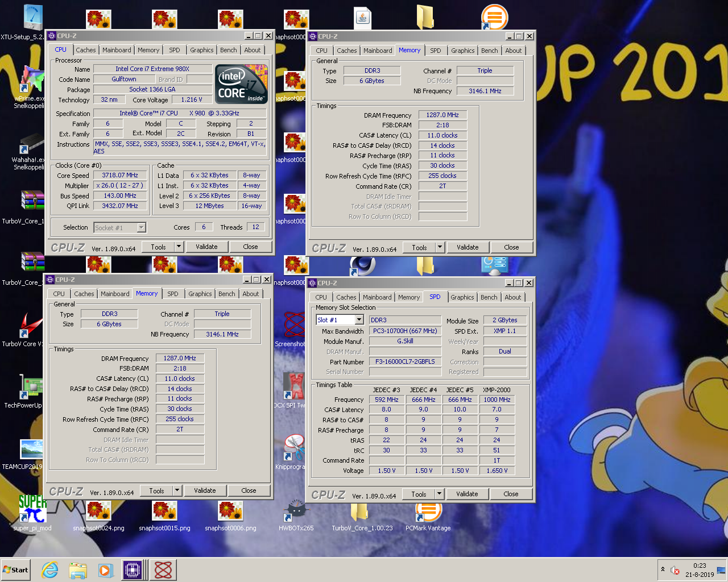
Task: Click the Part Number F3-16000CL7-2GBFLS field
Action: click(x=405, y=361)
